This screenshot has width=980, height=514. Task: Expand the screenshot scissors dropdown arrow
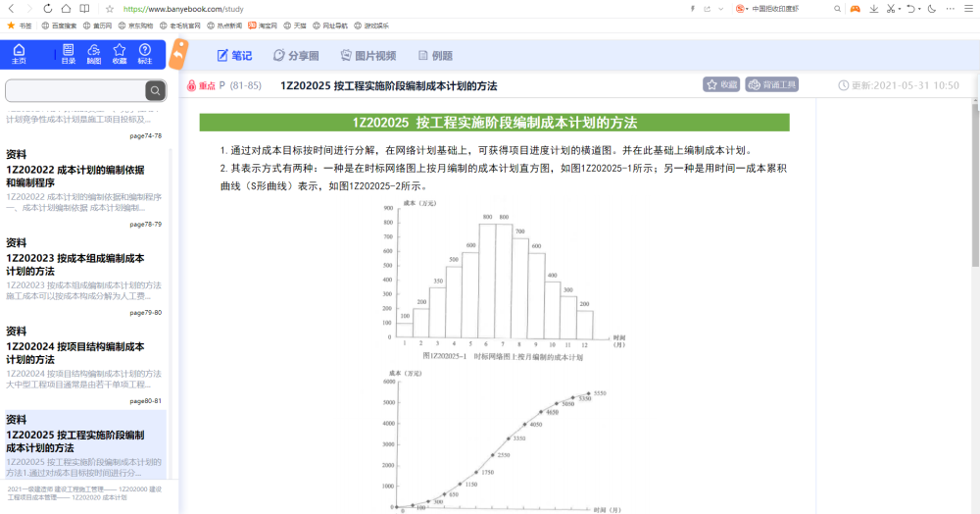tap(899, 9)
